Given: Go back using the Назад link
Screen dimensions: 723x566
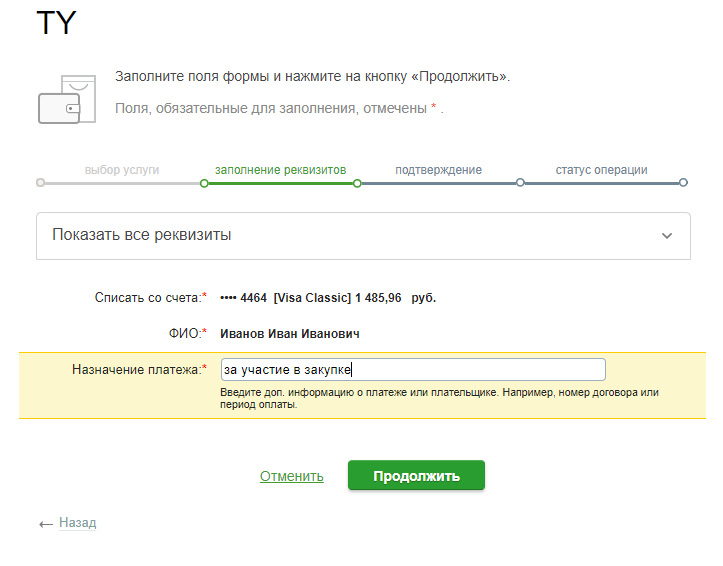Looking at the screenshot, I should pyautogui.click(x=77, y=523).
